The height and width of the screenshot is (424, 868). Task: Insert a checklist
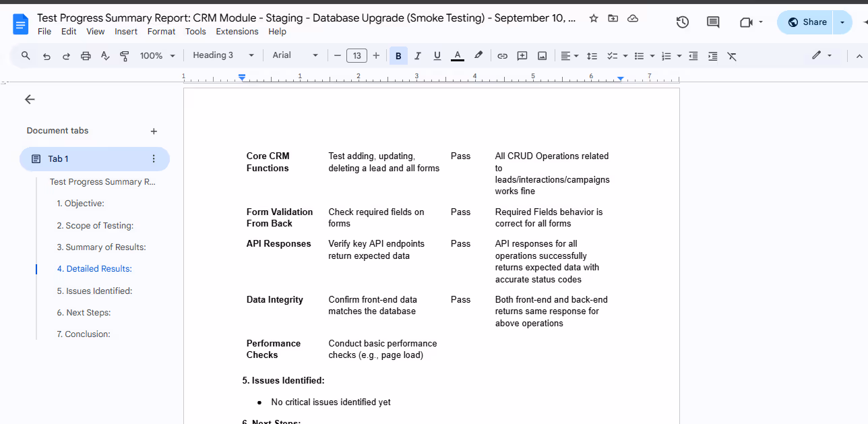point(612,56)
